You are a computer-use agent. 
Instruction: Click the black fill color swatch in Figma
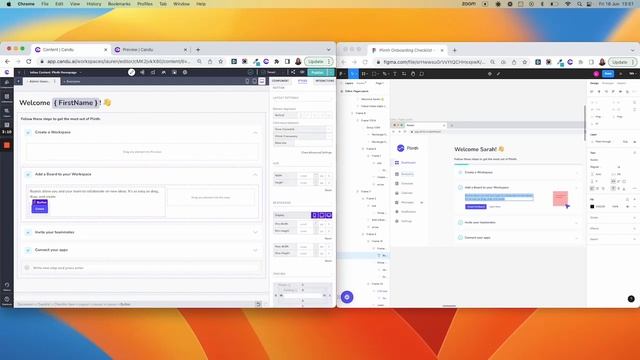592,207
